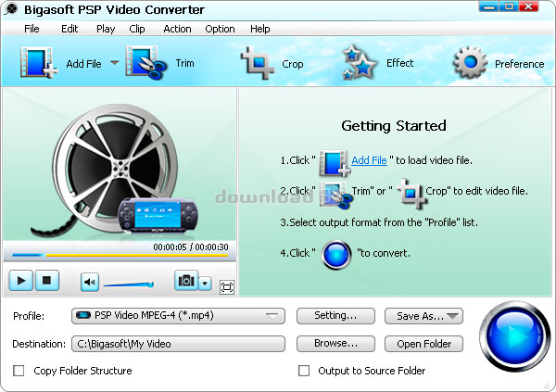Viewport: 556px width, 392px height.
Task: Click the Open Folder button
Action: [423, 344]
